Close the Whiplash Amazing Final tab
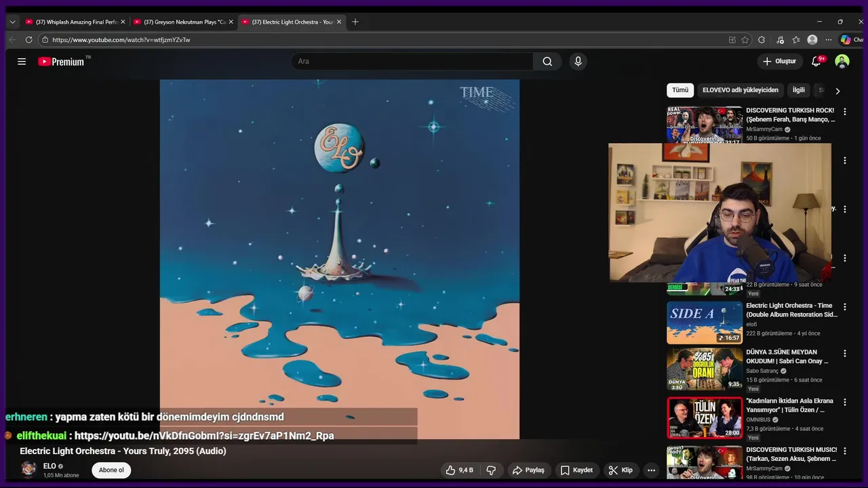Viewport: 868px width, 488px height. click(123, 22)
